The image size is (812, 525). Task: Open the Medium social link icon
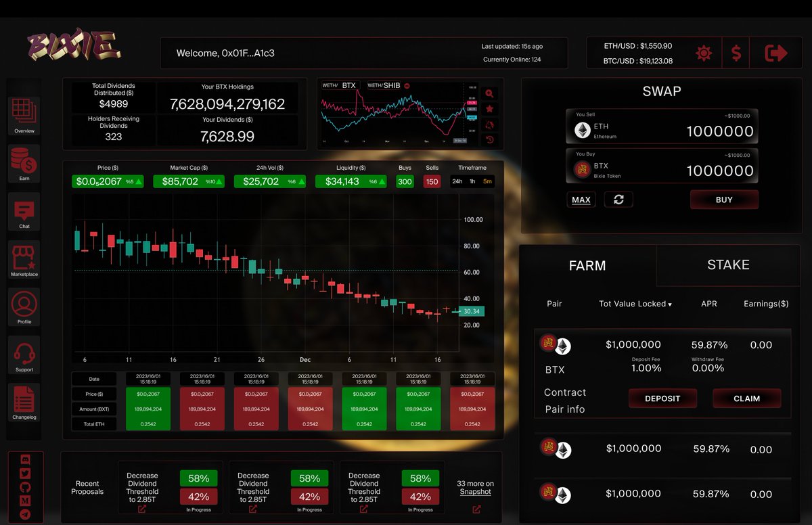(26, 501)
